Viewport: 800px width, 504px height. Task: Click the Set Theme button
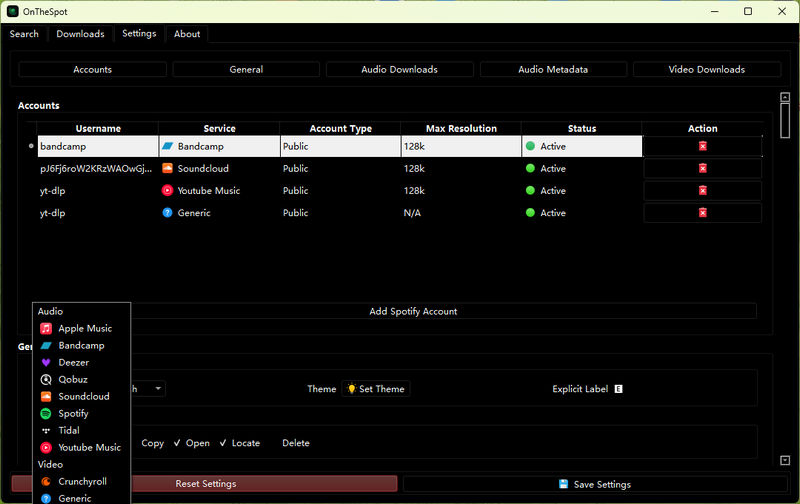pyautogui.click(x=376, y=389)
